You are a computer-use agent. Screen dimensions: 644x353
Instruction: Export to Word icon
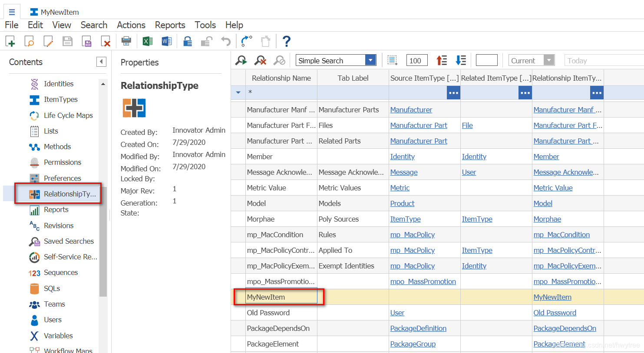[167, 41]
